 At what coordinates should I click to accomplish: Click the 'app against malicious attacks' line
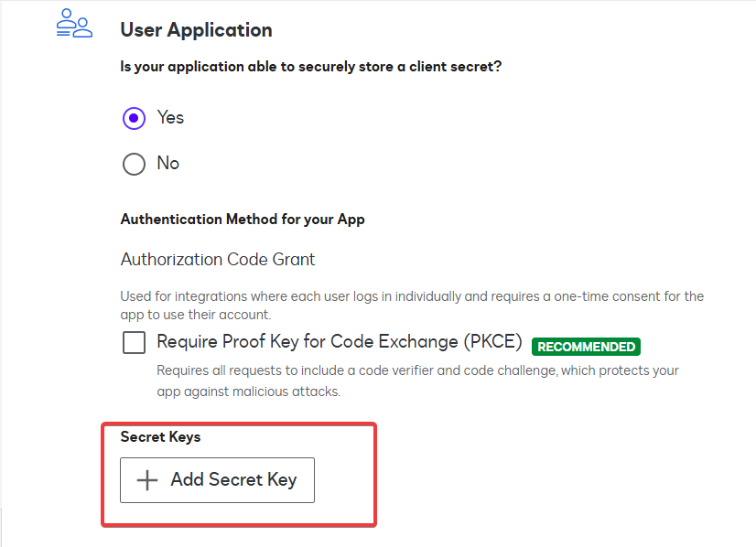248,391
